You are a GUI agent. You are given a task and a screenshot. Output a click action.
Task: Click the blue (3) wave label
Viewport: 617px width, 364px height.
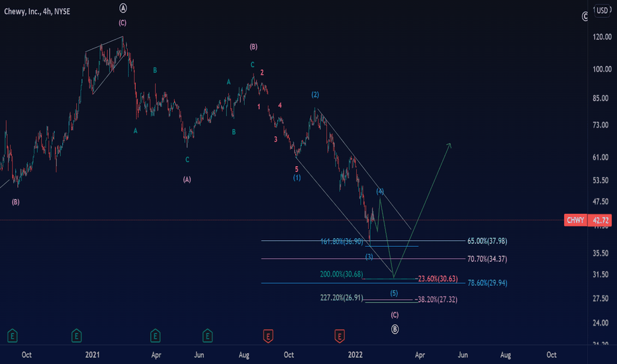click(x=369, y=257)
